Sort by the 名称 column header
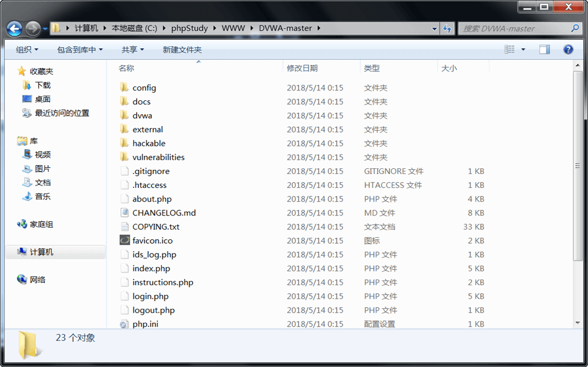The height and width of the screenshot is (367, 588). [x=126, y=68]
